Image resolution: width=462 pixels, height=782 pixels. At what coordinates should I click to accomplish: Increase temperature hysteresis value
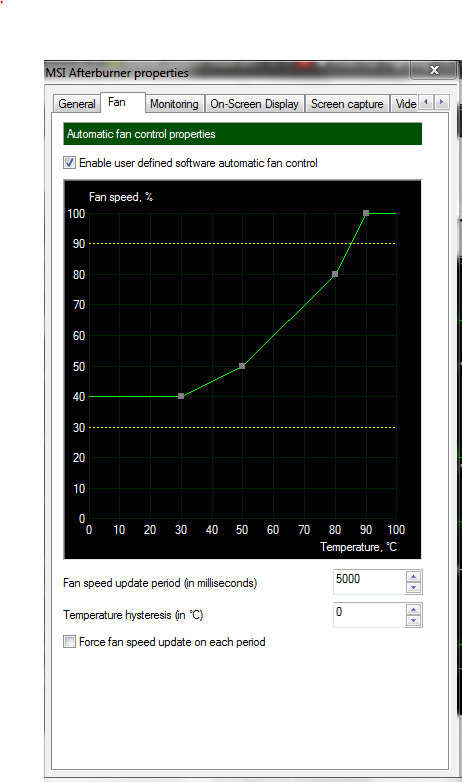point(413,609)
